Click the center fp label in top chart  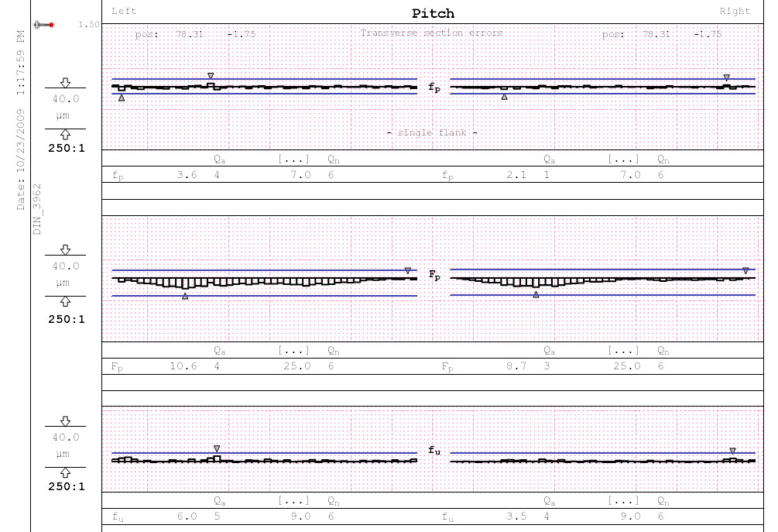[434, 88]
